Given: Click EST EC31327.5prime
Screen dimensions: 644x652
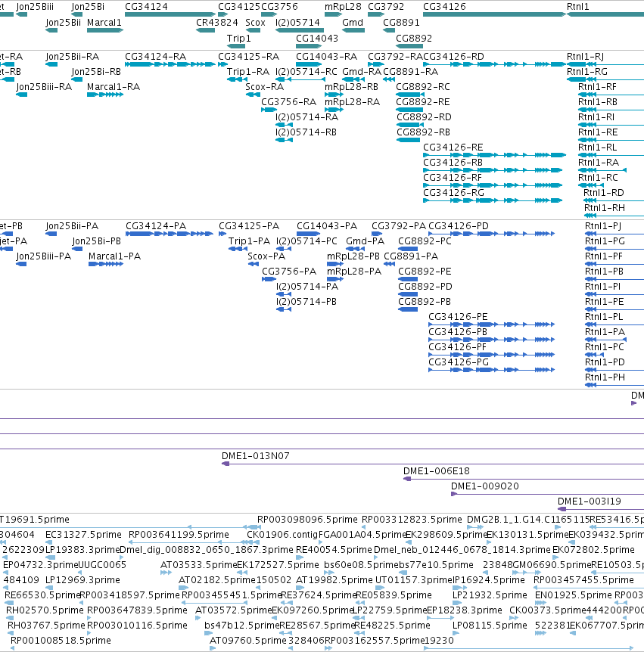Looking at the screenshot, I should click(83, 535).
